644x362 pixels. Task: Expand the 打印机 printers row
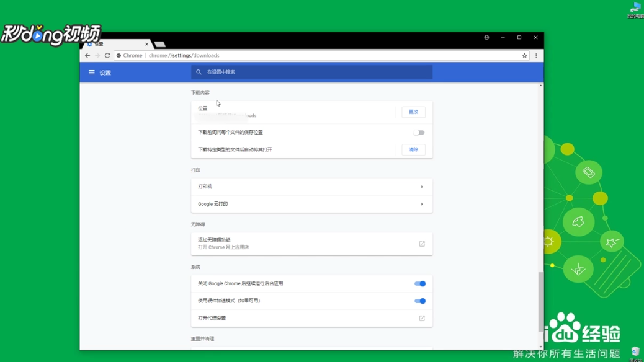tap(311, 187)
